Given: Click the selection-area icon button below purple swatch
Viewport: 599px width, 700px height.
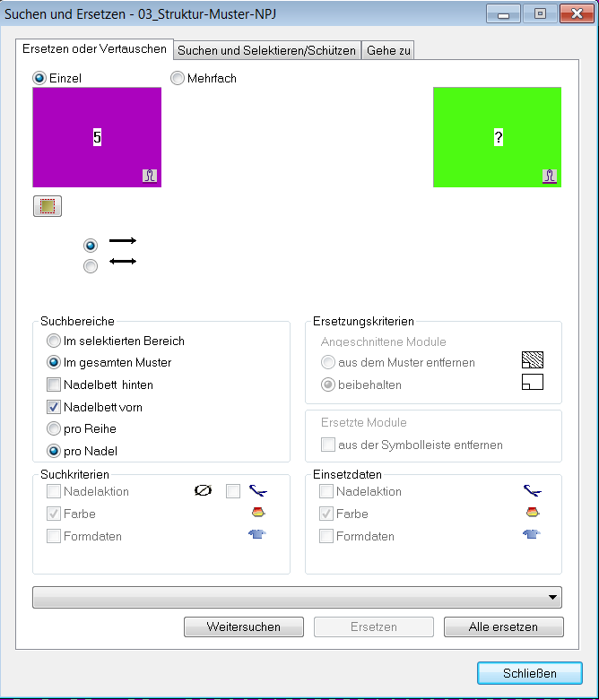Looking at the screenshot, I should (x=48, y=206).
